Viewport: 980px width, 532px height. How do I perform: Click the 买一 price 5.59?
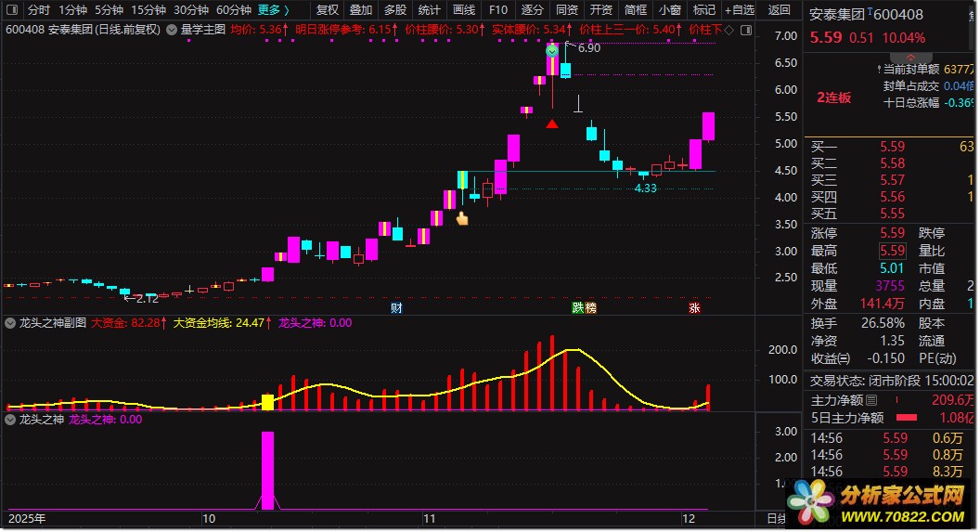(x=892, y=147)
